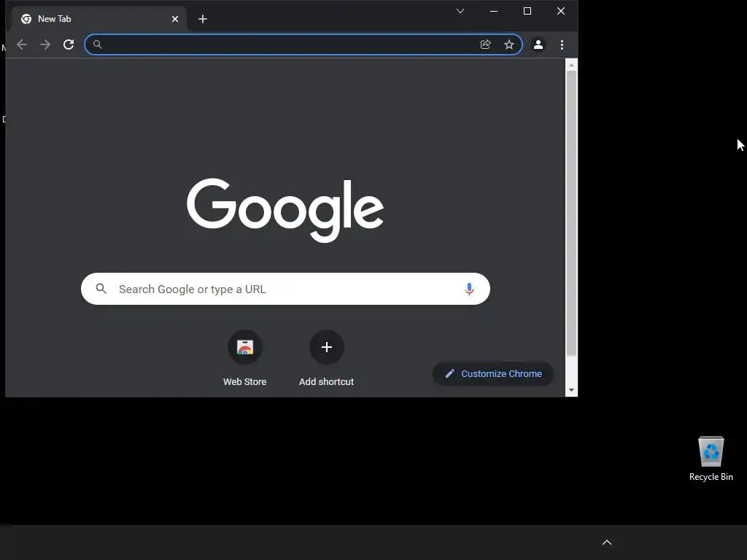747x560 pixels.
Task: Click the share page icon in address bar
Action: (485, 44)
